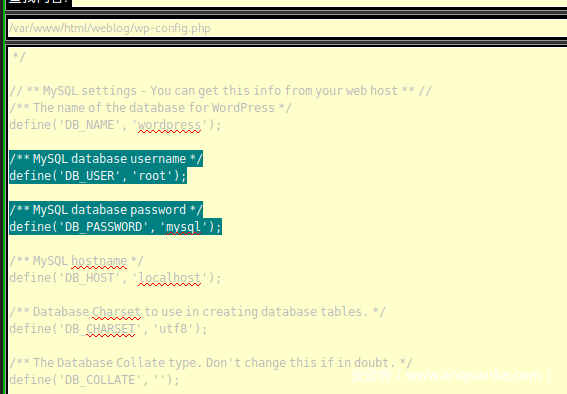Click the DB_PASSWORD constant name
The width and height of the screenshot is (567, 394).
tap(103, 227)
